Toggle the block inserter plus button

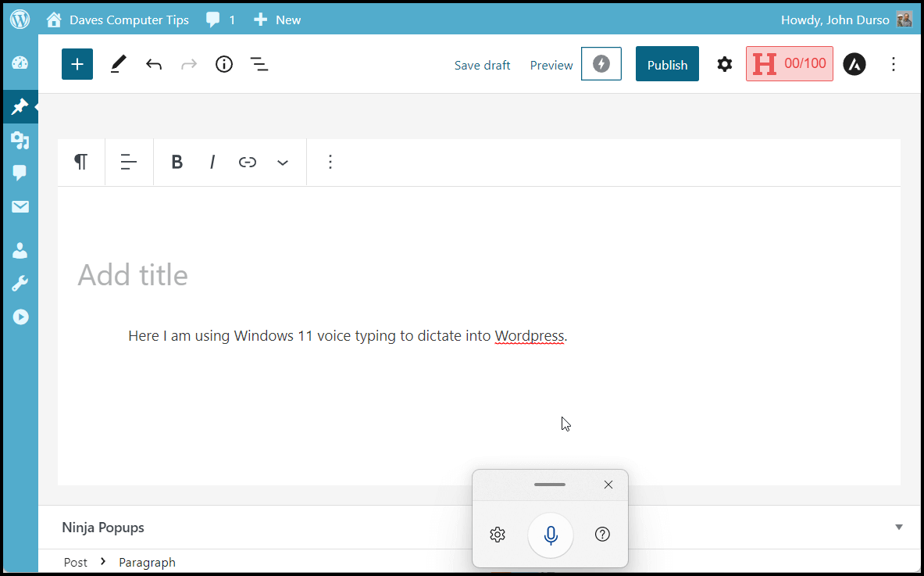pos(77,63)
